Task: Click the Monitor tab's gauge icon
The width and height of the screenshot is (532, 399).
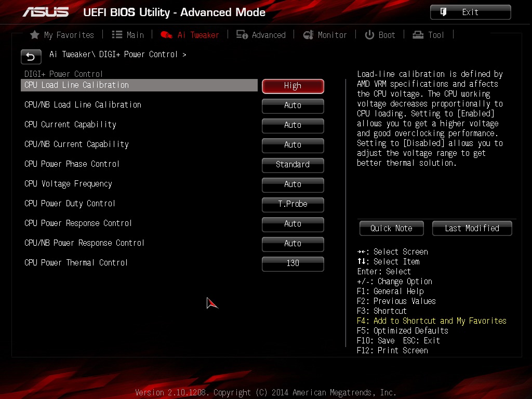Action: [308, 35]
